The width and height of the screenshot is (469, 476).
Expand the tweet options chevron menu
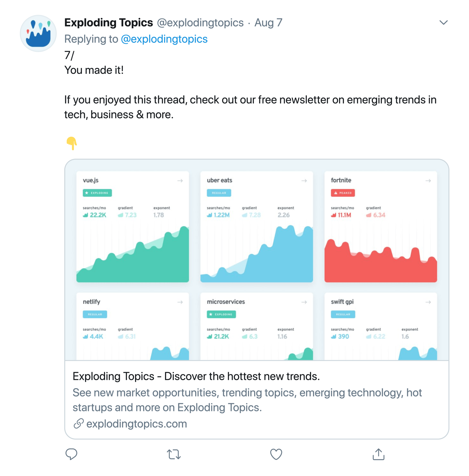click(x=443, y=23)
